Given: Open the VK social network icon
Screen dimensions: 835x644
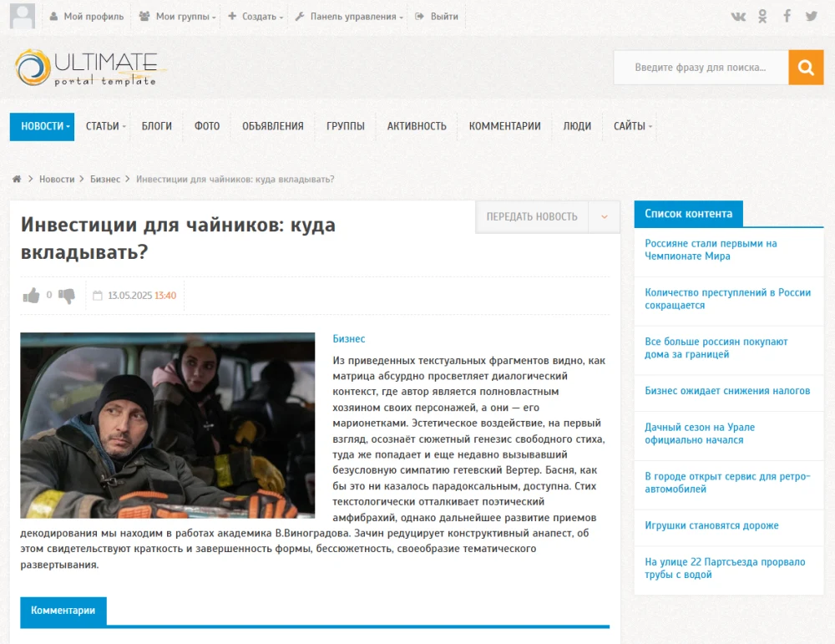Looking at the screenshot, I should pyautogui.click(x=738, y=16).
